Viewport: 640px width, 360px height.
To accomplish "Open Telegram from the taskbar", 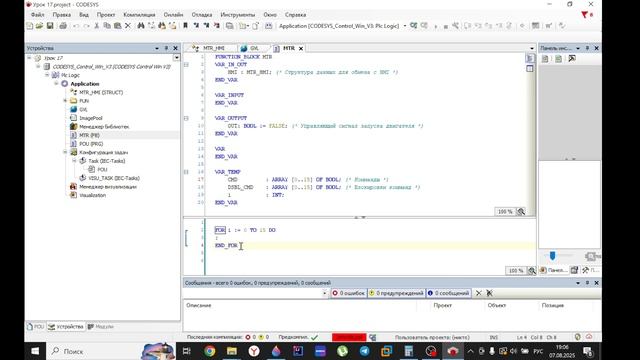I will [364, 351].
